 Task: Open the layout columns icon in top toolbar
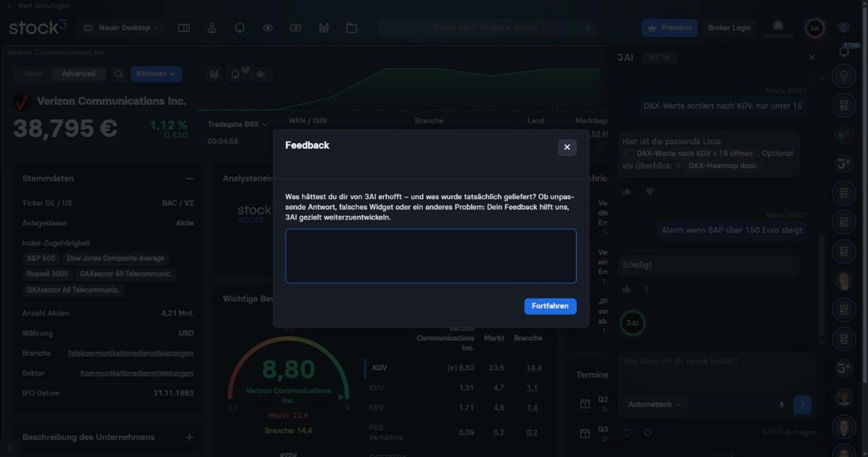pyautogui.click(x=184, y=28)
